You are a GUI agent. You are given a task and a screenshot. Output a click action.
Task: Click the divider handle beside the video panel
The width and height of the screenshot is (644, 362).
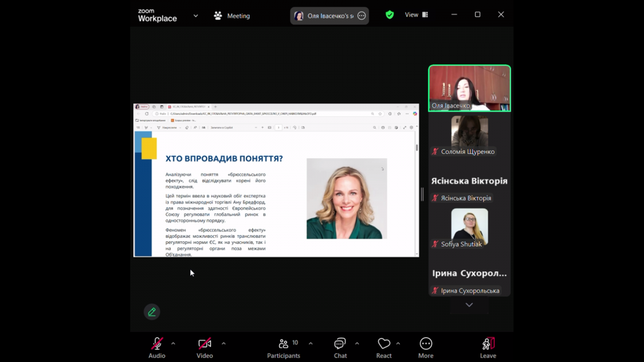(422, 194)
